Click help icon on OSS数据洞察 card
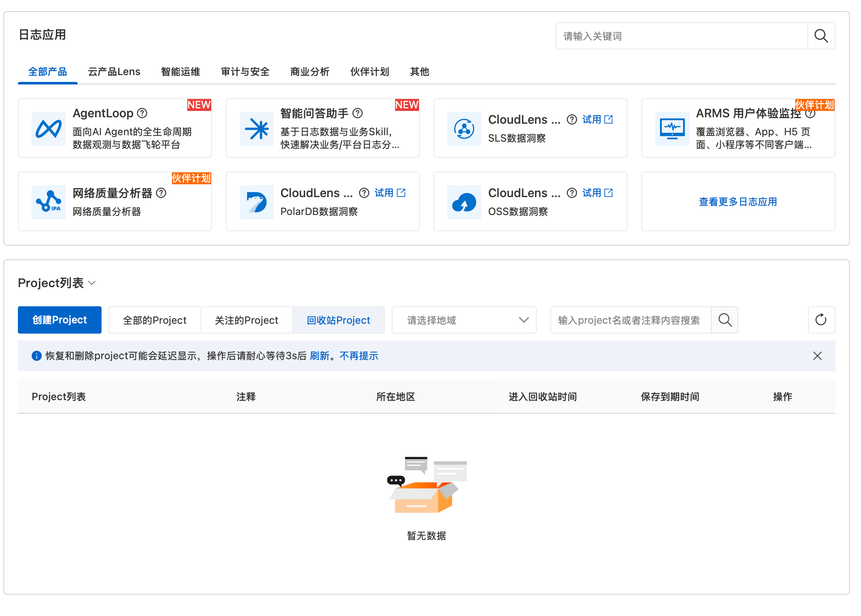Image resolution: width=861 pixels, height=616 pixels. pyautogui.click(x=572, y=193)
